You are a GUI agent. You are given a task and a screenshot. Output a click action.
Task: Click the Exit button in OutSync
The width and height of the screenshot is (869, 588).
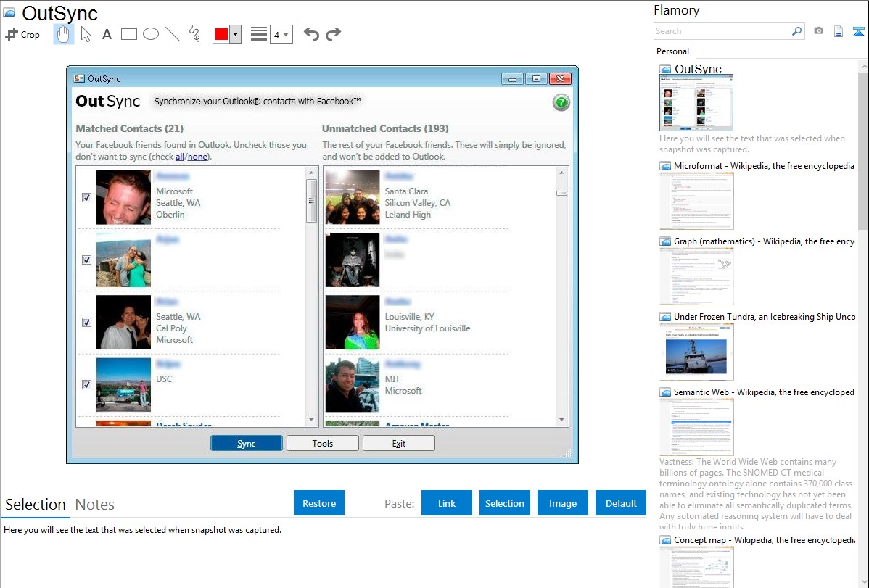click(398, 443)
